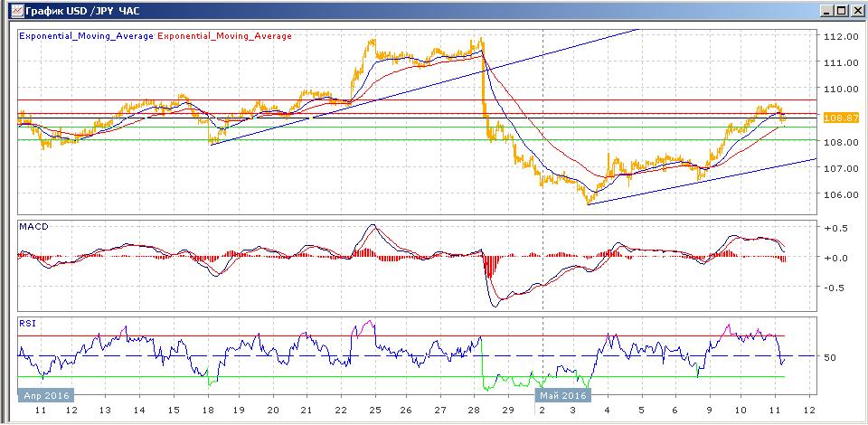
Task: Minimize the USD/JPY chart window
Action: [828, 11]
